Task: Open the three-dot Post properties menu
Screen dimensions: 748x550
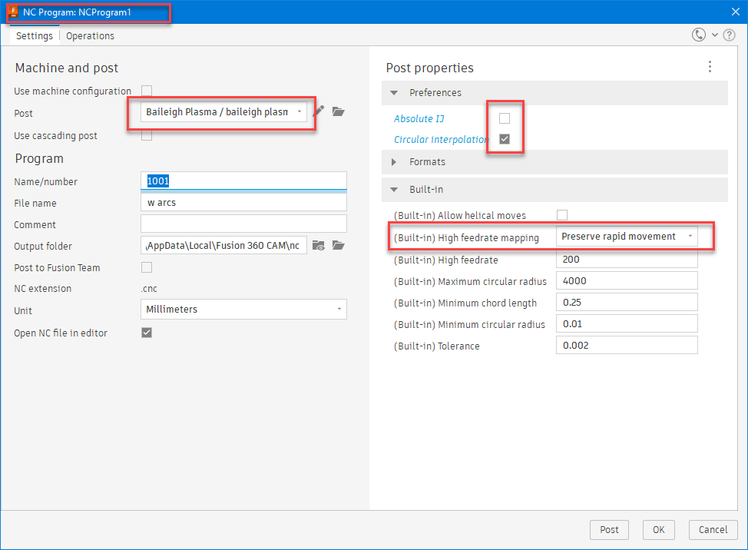Action: (710, 67)
